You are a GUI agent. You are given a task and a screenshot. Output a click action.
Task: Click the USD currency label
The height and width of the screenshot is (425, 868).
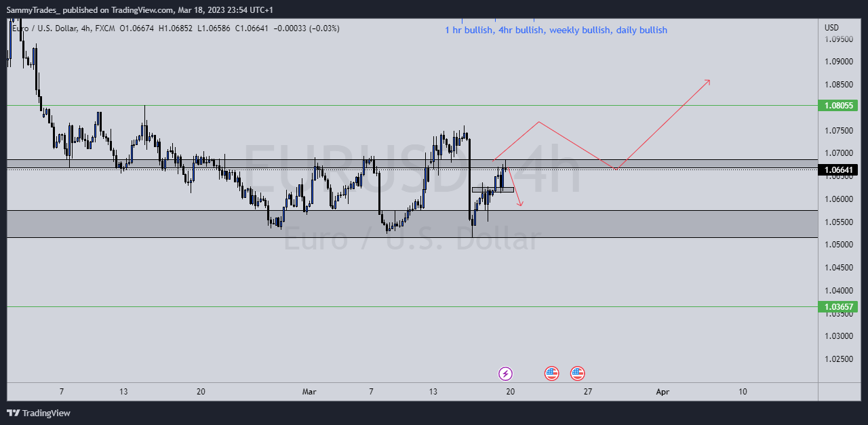tap(831, 28)
